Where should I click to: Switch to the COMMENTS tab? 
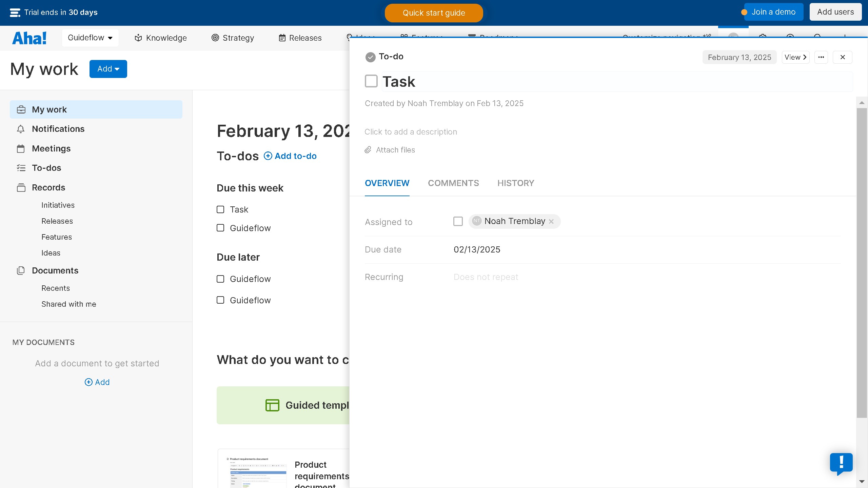[x=453, y=183]
